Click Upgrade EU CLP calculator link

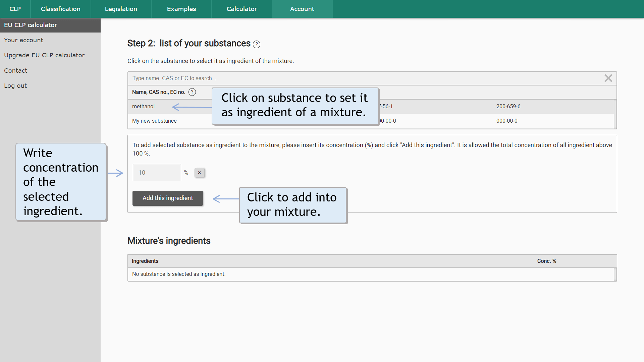pos(44,55)
